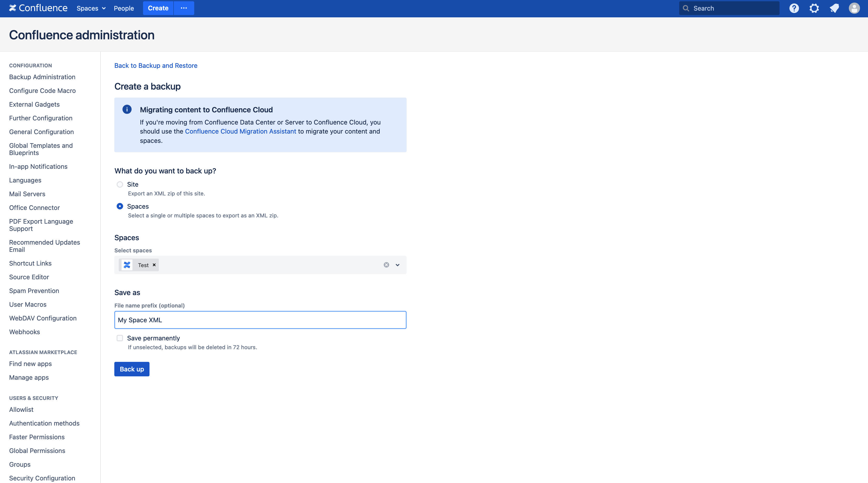The height and width of the screenshot is (483, 868).
Task: Enable the Save permanently checkbox
Action: 119,338
